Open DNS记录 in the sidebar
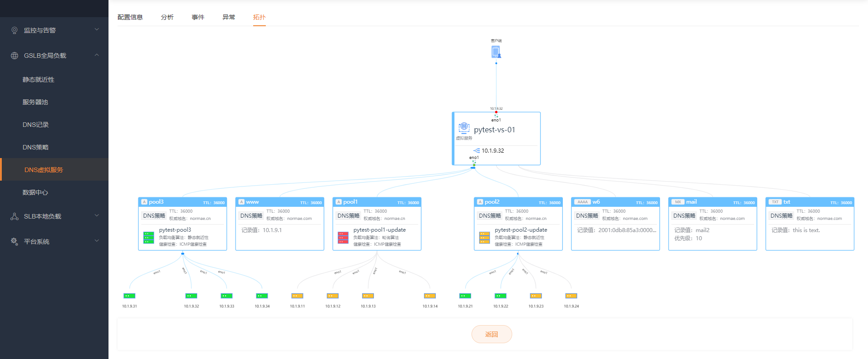Image resolution: width=868 pixels, height=359 pixels. (36, 125)
